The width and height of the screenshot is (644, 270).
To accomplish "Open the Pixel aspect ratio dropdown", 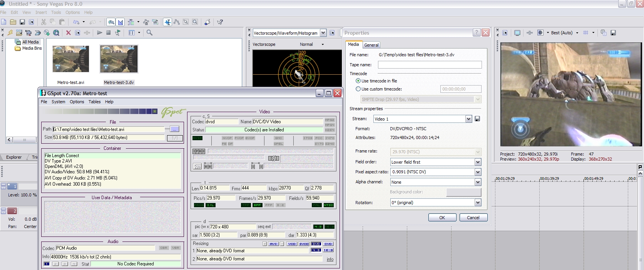I will coord(478,172).
